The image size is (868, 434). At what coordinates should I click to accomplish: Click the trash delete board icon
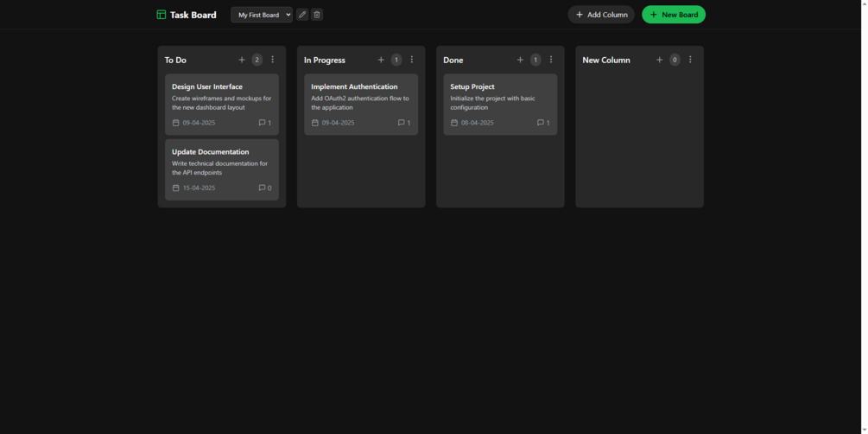tap(317, 15)
